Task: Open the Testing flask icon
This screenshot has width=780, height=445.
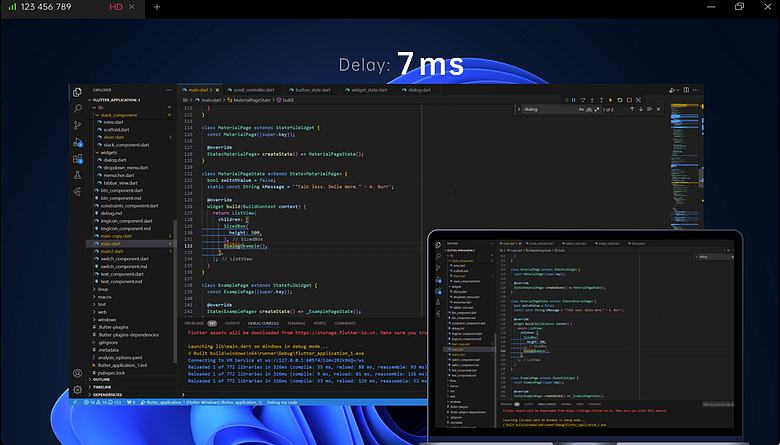Action: (x=78, y=175)
